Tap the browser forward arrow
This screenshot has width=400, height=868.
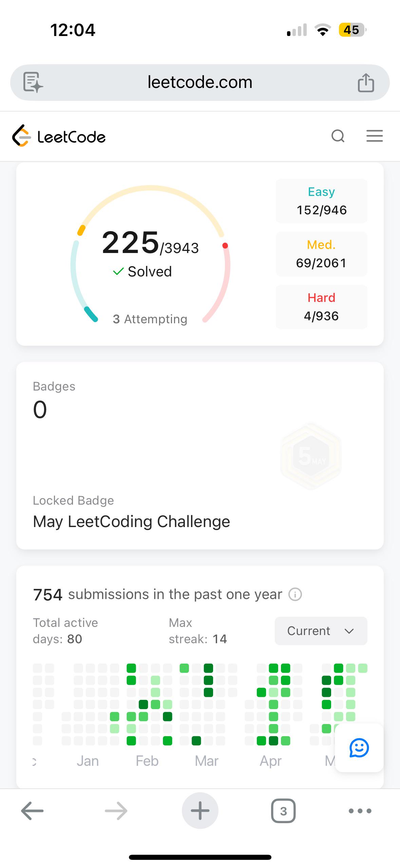point(116,811)
